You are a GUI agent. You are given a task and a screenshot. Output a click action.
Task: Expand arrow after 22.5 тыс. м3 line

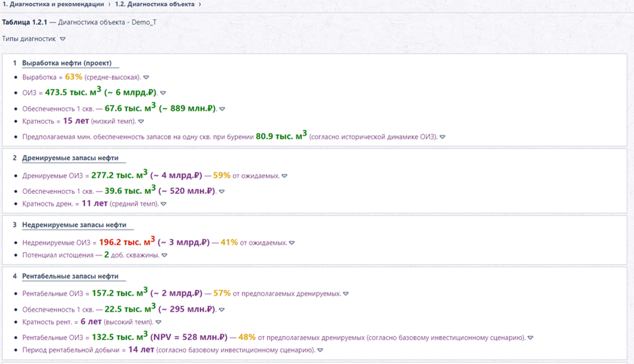pyautogui.click(x=222, y=310)
